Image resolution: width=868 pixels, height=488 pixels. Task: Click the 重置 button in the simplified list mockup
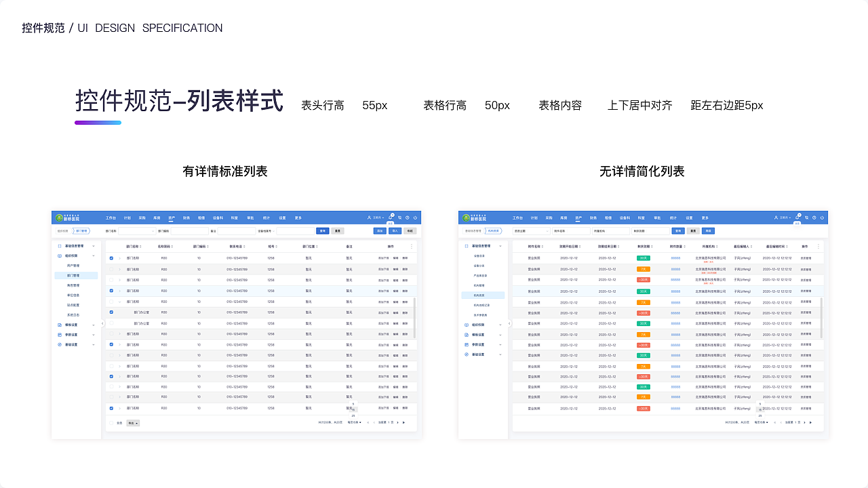coord(692,231)
